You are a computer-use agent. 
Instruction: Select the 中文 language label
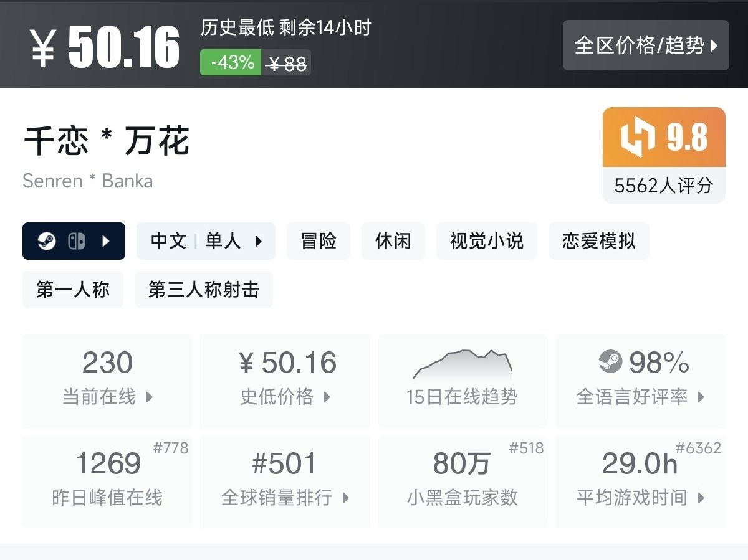coord(169,241)
